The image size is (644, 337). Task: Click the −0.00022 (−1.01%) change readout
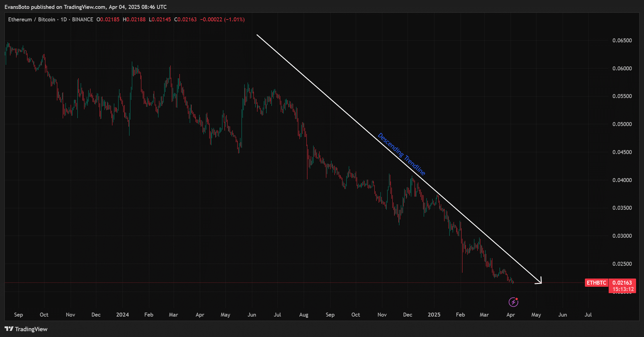(x=222, y=19)
